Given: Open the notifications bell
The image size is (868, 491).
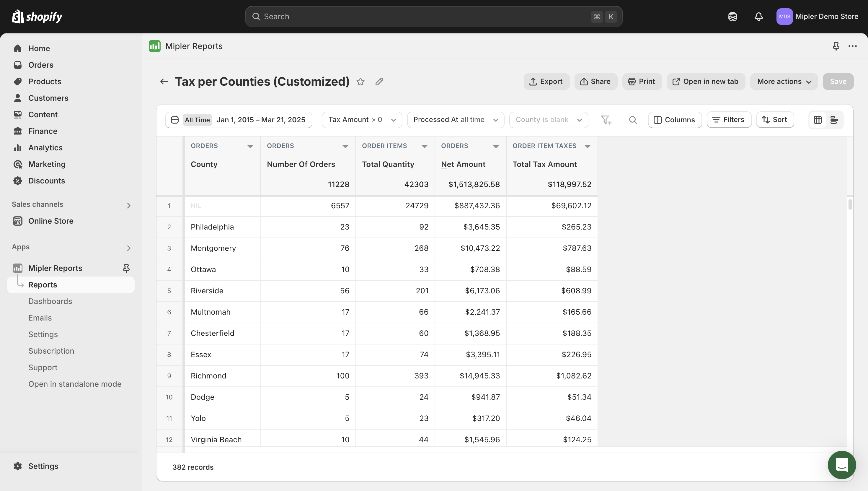Looking at the screenshot, I should point(758,17).
